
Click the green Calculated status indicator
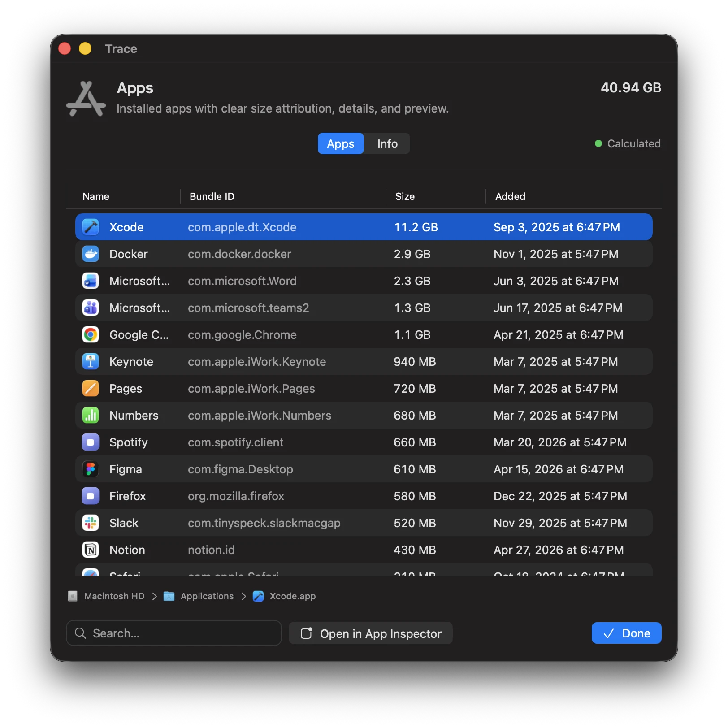pos(598,144)
